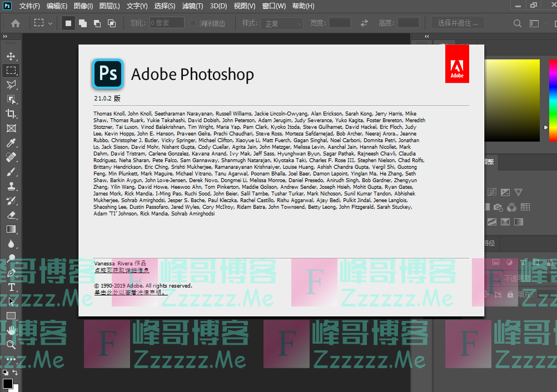Select the Rectangular Marquee tool in toolbar
This screenshot has height=392, width=557.
tap(11, 71)
